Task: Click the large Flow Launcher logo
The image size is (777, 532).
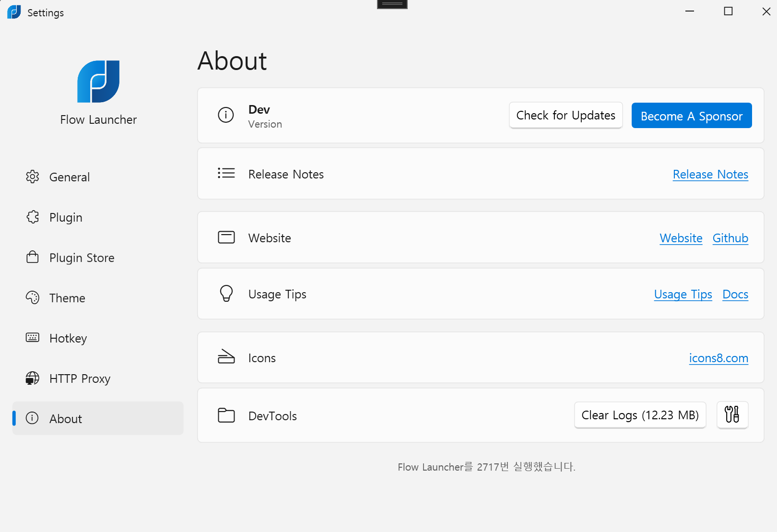Action: (x=98, y=82)
